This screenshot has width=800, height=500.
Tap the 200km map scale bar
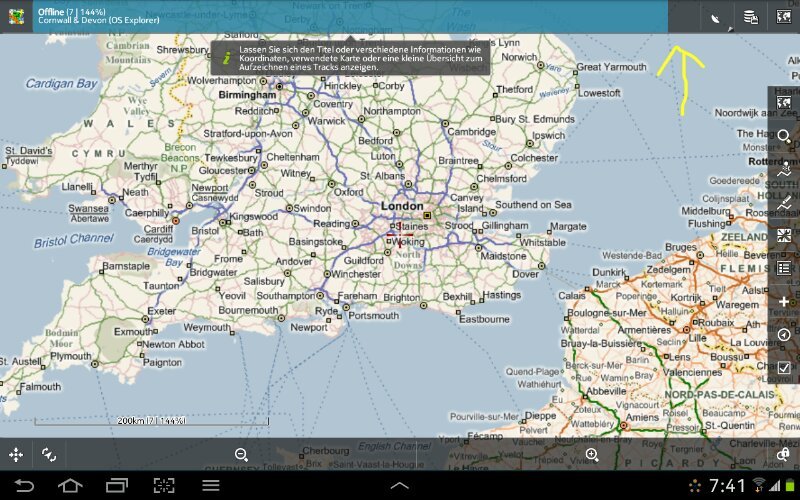pyautogui.click(x=152, y=421)
